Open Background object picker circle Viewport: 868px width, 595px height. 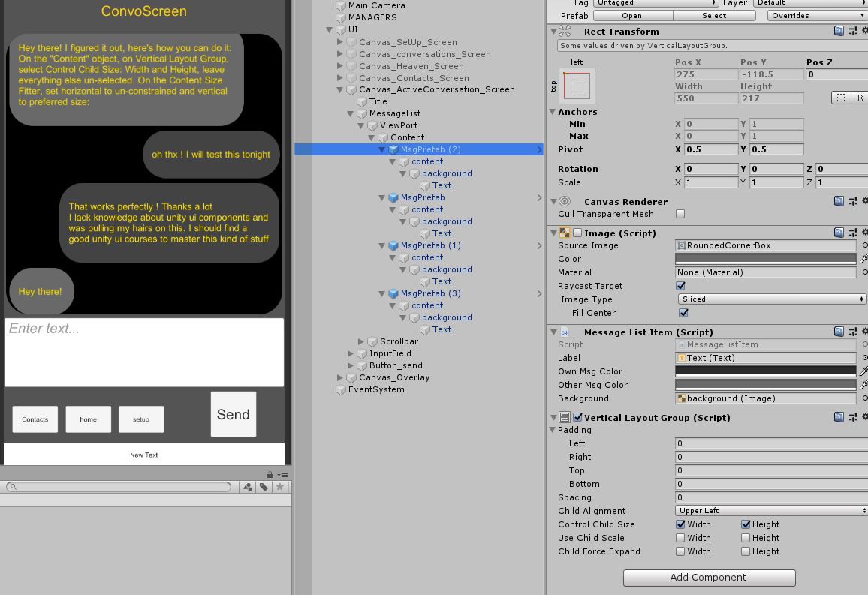(865, 398)
